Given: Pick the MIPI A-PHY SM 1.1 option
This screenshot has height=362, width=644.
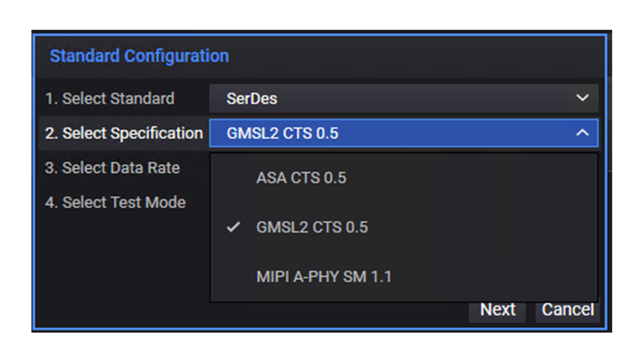Looking at the screenshot, I should (324, 277).
